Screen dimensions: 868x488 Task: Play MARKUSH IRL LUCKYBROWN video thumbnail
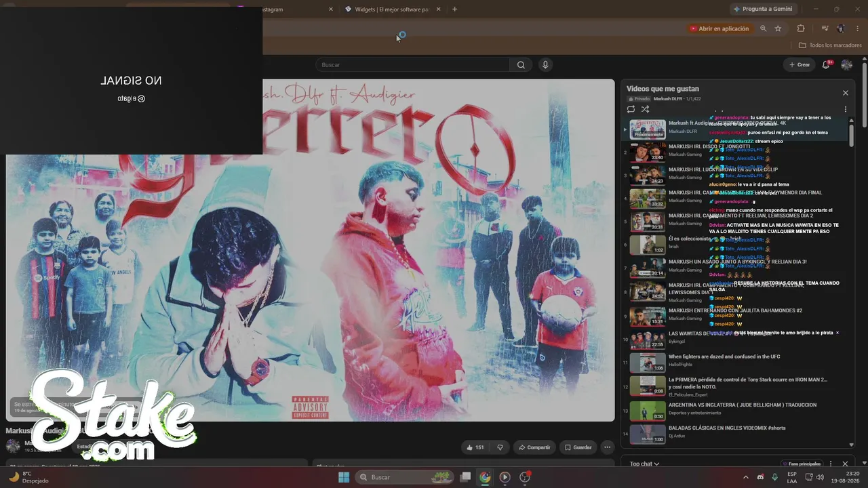click(648, 175)
